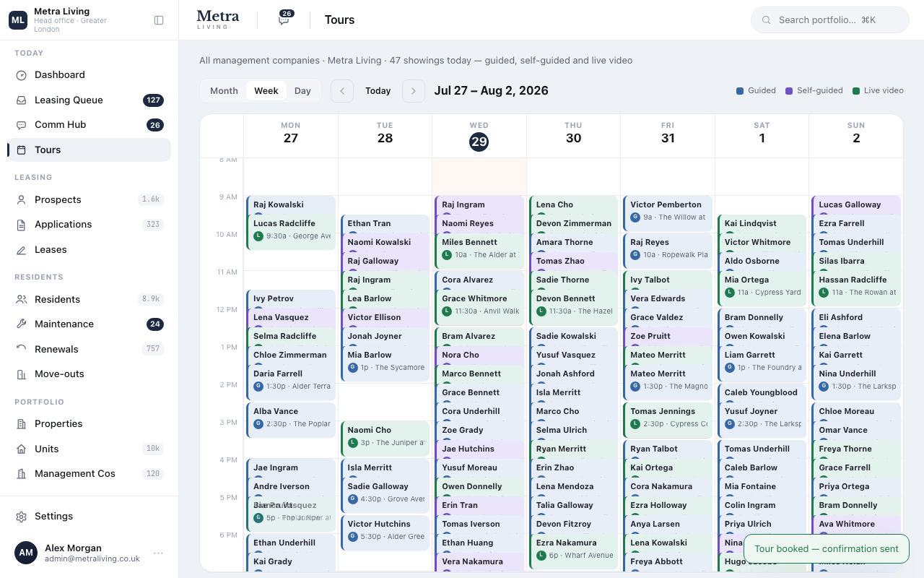This screenshot has width=924, height=578.
Task: Click the Tour booked confirmation toast
Action: point(827,549)
